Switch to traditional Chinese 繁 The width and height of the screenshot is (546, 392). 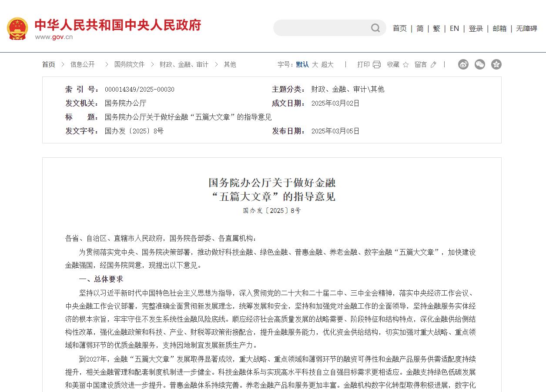(x=436, y=28)
